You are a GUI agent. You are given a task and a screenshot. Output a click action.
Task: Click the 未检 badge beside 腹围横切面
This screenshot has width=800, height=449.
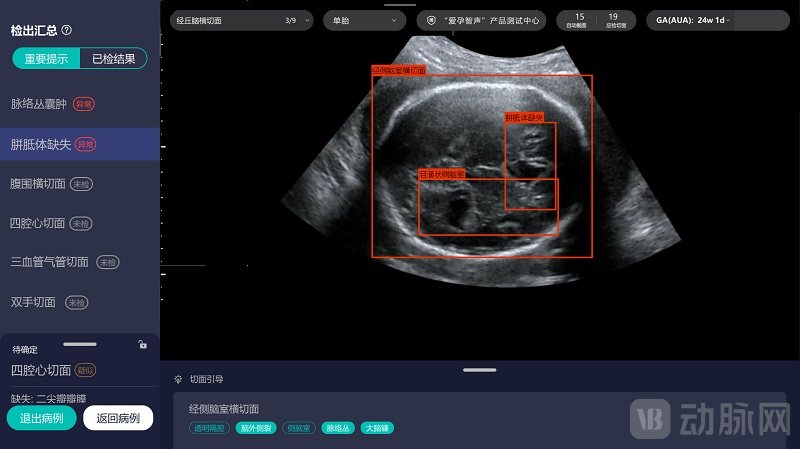pyautogui.click(x=82, y=184)
